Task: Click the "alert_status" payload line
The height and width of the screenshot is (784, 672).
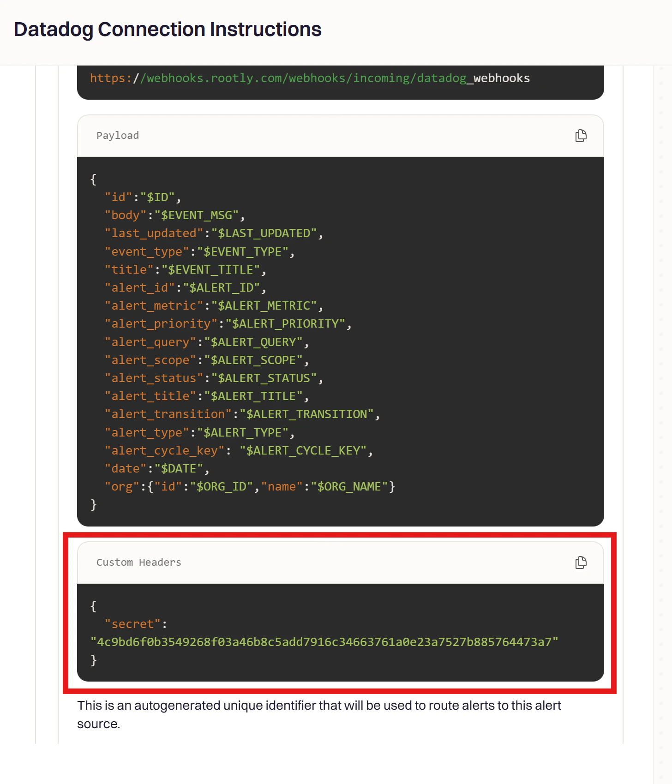Action: click(x=214, y=378)
